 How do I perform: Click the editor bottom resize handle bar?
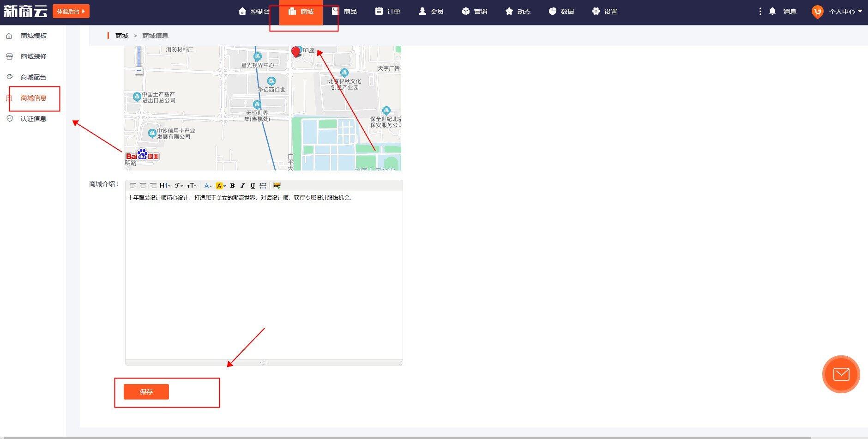pos(264,363)
